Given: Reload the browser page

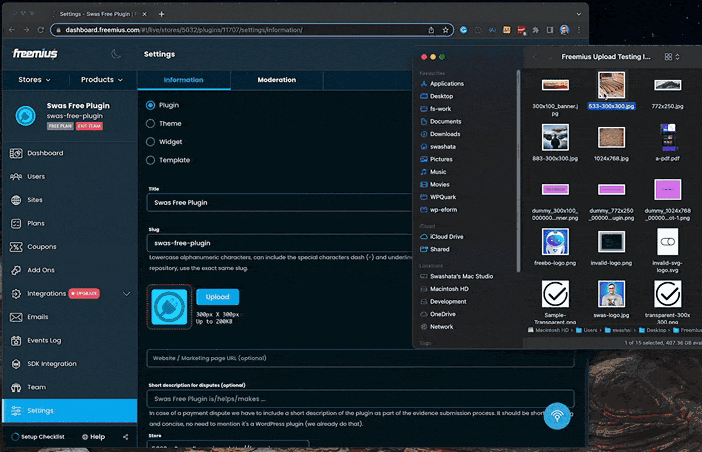Looking at the screenshot, I should [x=41, y=30].
